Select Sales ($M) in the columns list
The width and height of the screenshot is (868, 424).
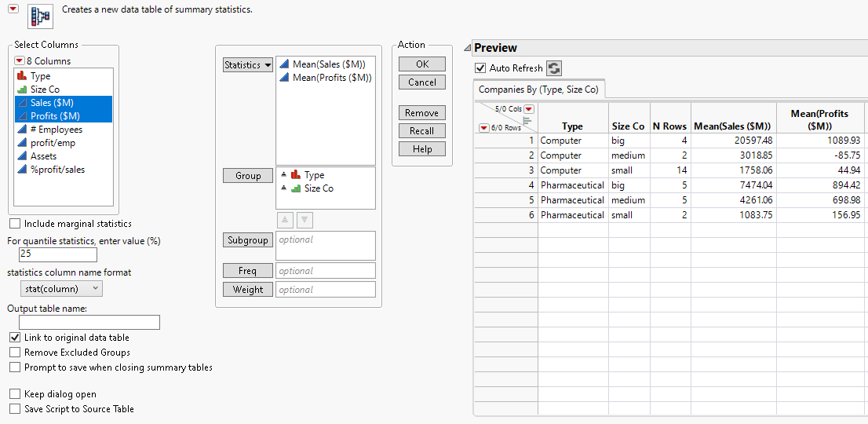click(x=64, y=103)
